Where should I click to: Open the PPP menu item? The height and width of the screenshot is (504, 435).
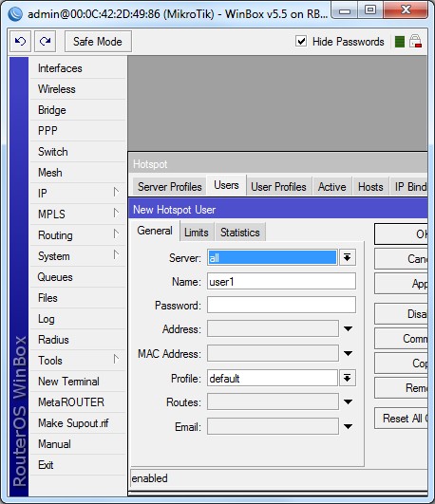click(78, 131)
